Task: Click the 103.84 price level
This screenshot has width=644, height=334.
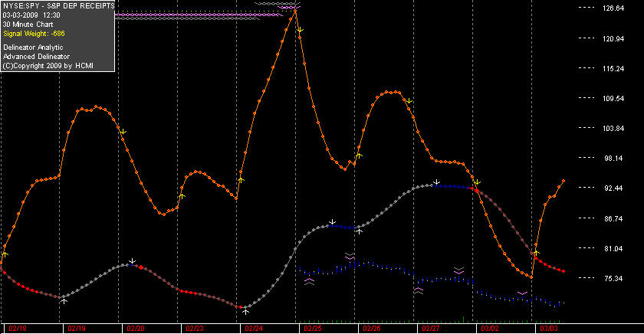Action: 613,129
